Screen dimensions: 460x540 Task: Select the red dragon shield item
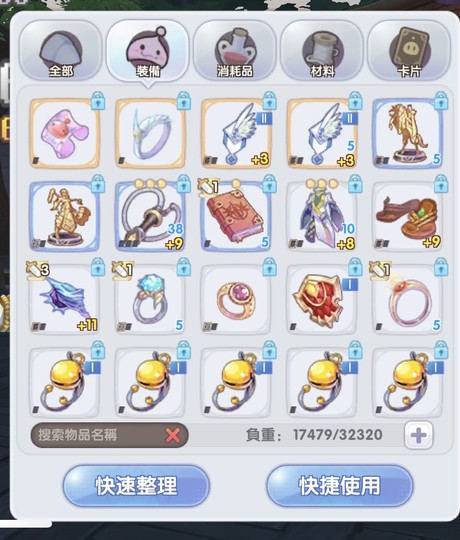322,299
